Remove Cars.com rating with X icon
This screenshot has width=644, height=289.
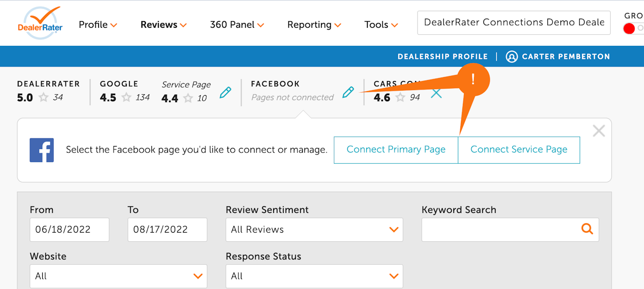click(x=436, y=93)
